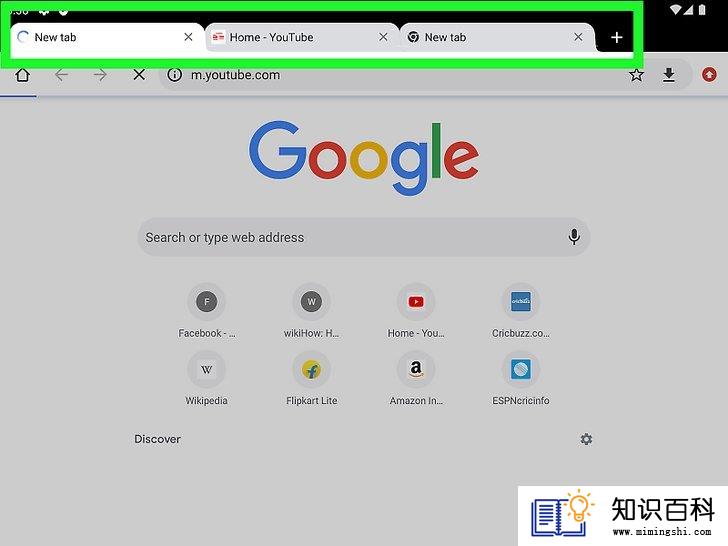Click the Discover heading
Screen dimensions: 728x546
(157, 439)
